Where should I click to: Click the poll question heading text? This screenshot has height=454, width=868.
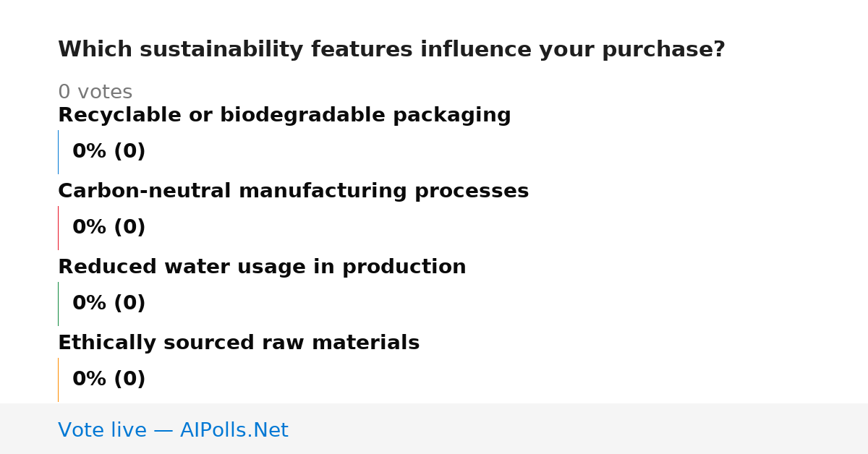(391, 50)
